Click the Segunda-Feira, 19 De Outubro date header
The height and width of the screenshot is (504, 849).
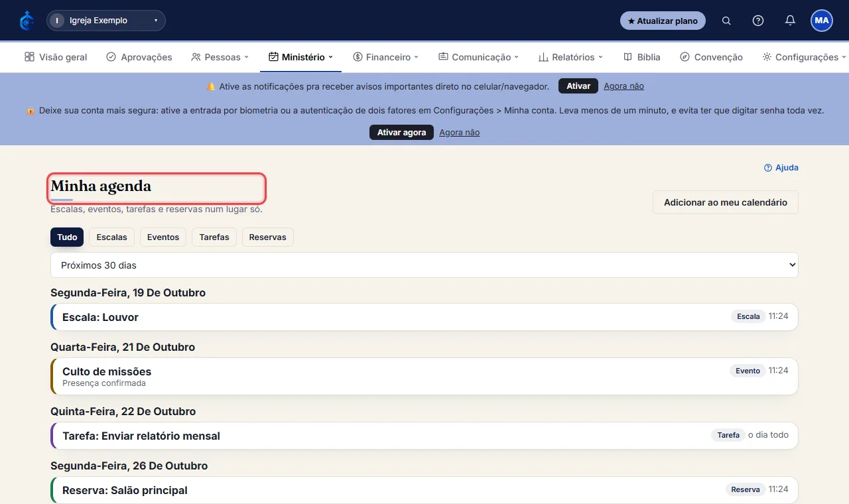pyautogui.click(x=128, y=293)
